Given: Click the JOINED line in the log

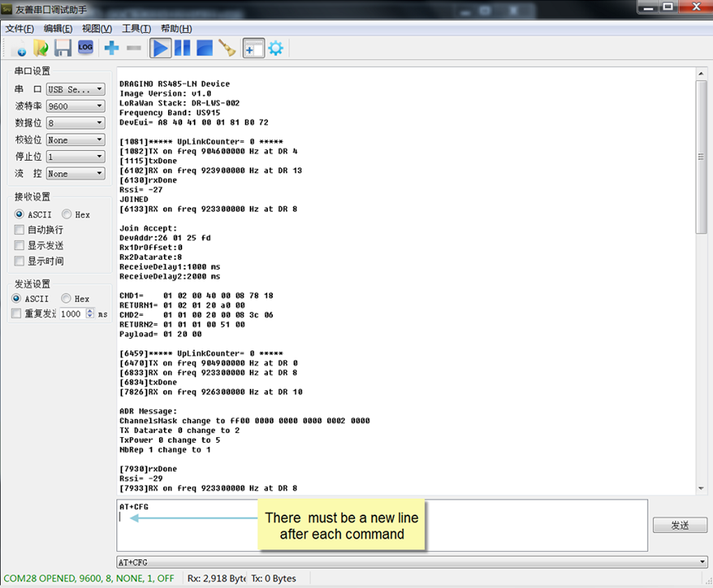Looking at the screenshot, I should [134, 200].
